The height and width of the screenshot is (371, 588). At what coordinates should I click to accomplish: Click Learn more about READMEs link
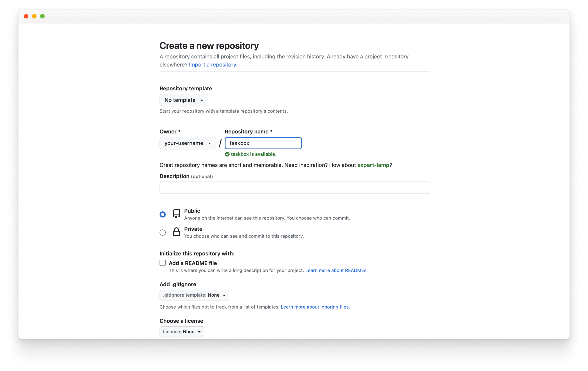coord(336,270)
